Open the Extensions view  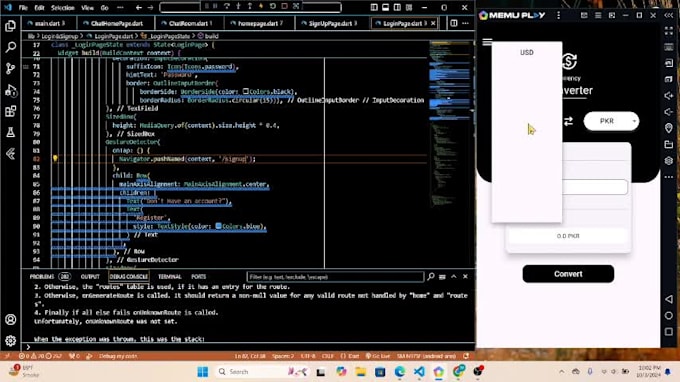click(x=10, y=111)
